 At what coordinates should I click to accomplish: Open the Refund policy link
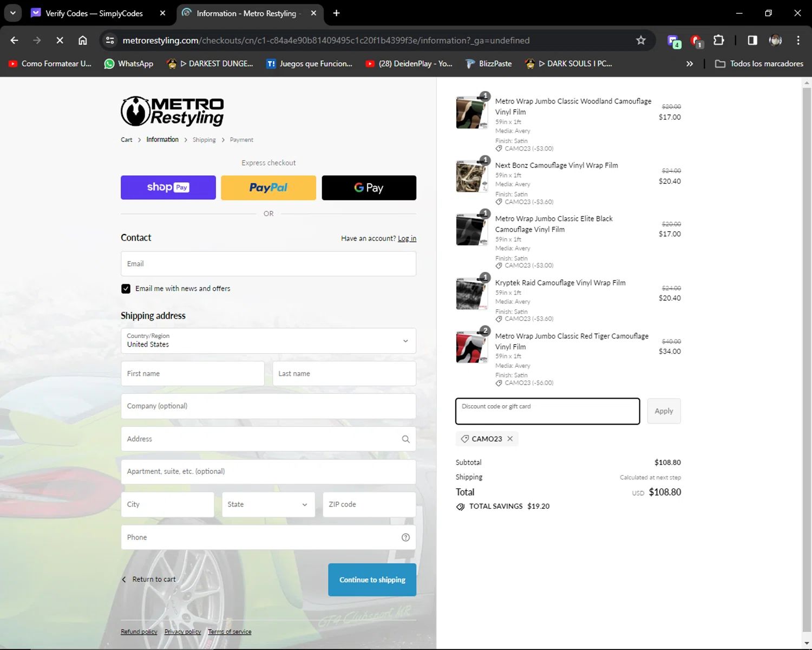(x=139, y=632)
